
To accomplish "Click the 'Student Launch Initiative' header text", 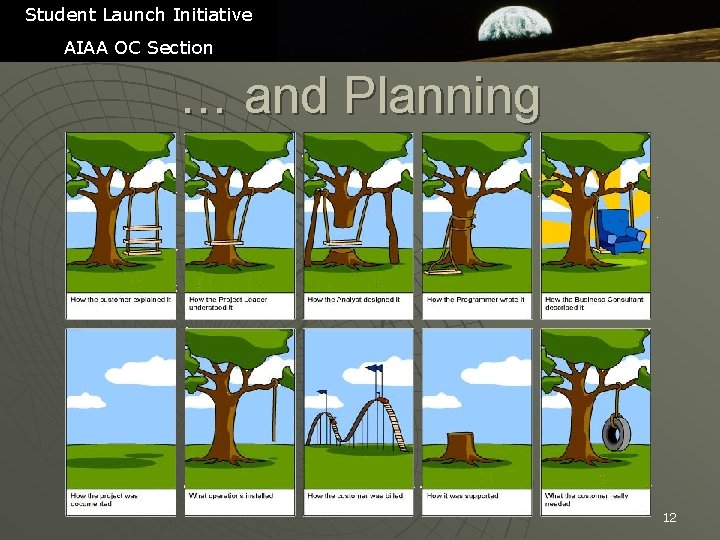I will pos(139,15).
